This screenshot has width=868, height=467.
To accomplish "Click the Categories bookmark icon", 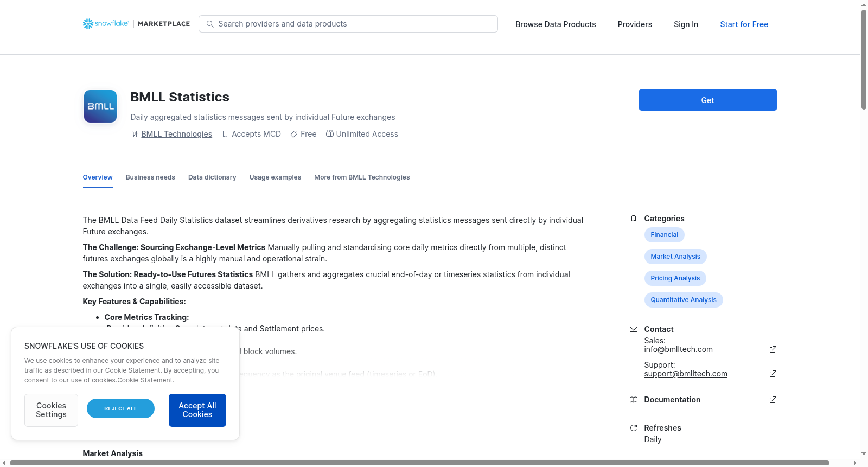I will point(634,219).
